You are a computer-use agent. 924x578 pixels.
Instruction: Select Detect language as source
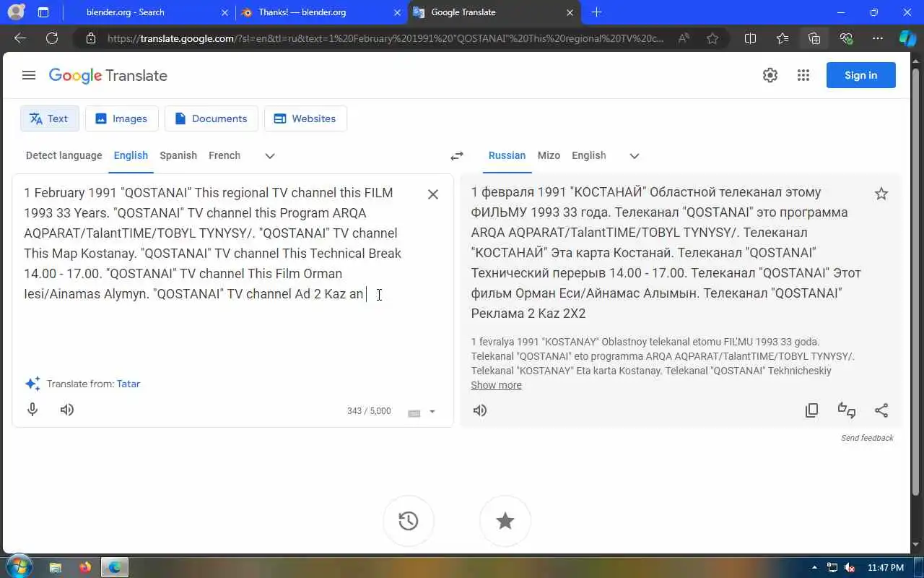point(64,155)
